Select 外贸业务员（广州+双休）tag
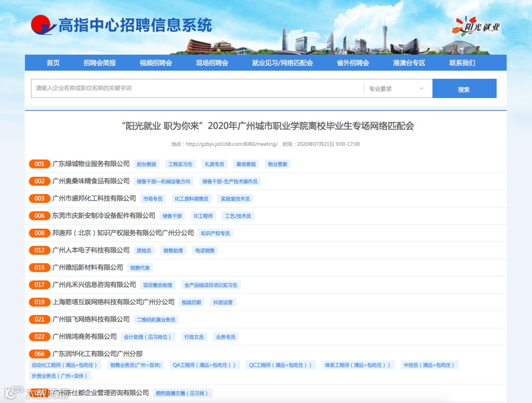Screen dimensions: 532x403 click(60, 376)
